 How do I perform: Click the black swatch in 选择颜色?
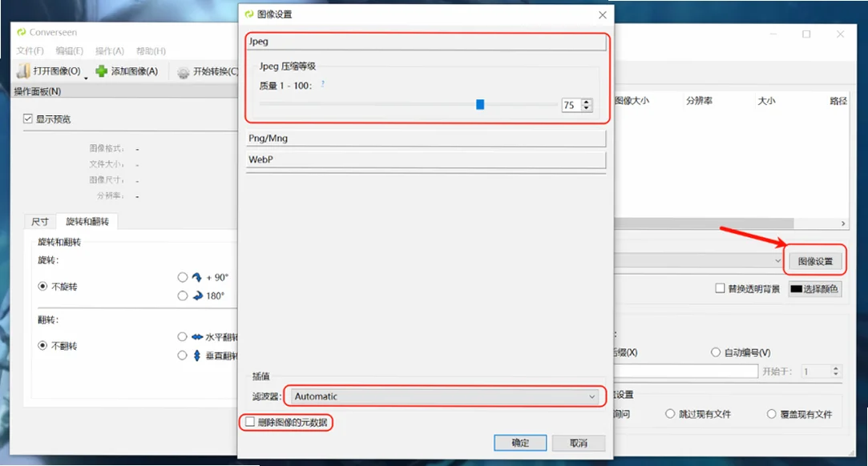[796, 288]
